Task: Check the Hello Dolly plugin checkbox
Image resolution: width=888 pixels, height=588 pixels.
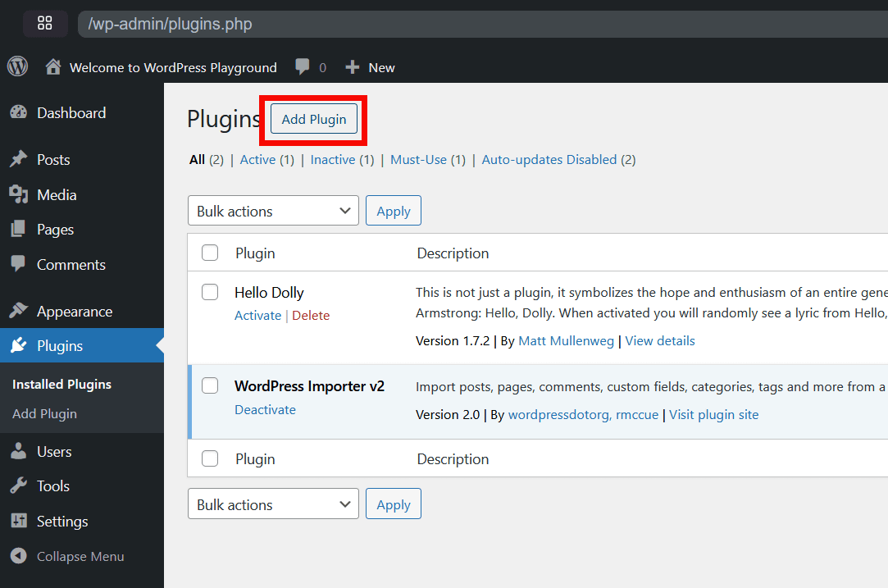Action: click(x=210, y=292)
